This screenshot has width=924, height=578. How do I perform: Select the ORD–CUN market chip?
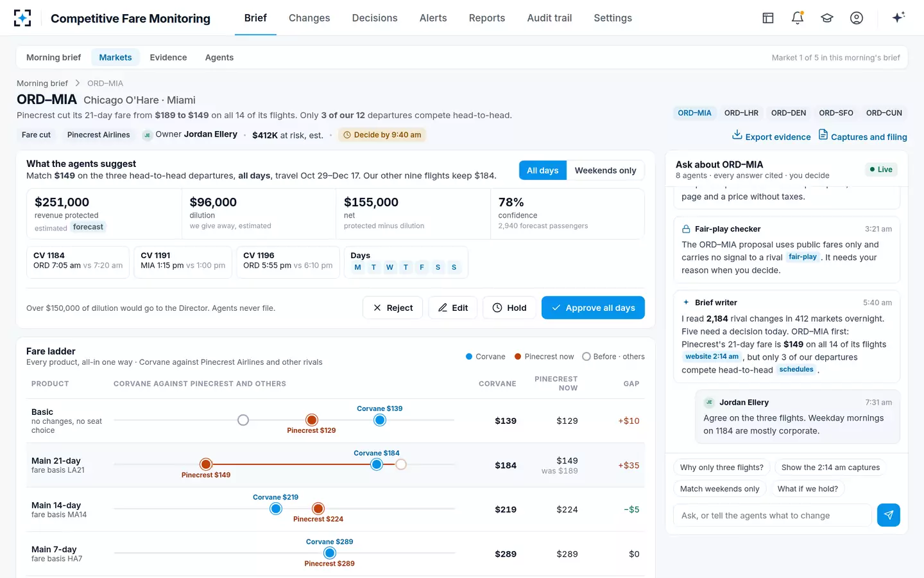884,113
